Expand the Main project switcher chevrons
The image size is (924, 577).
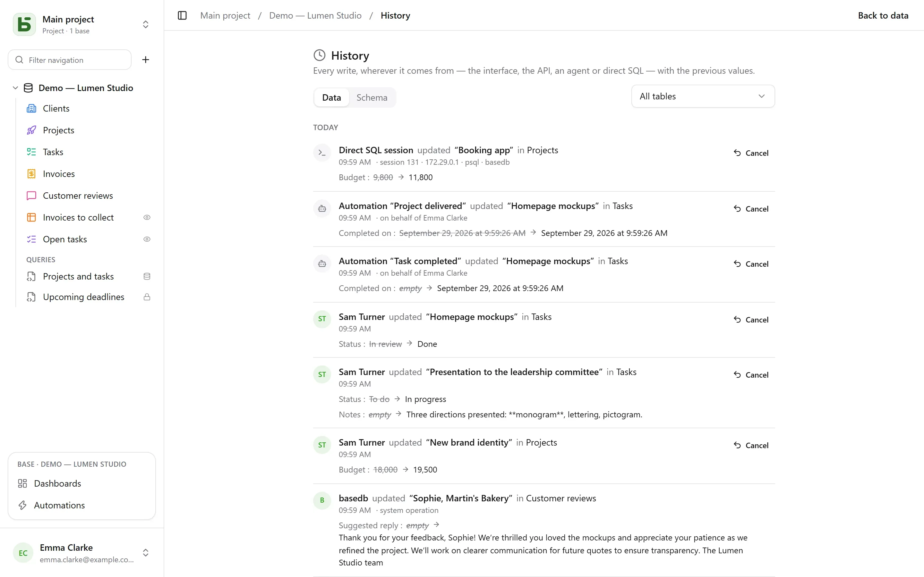click(x=145, y=24)
